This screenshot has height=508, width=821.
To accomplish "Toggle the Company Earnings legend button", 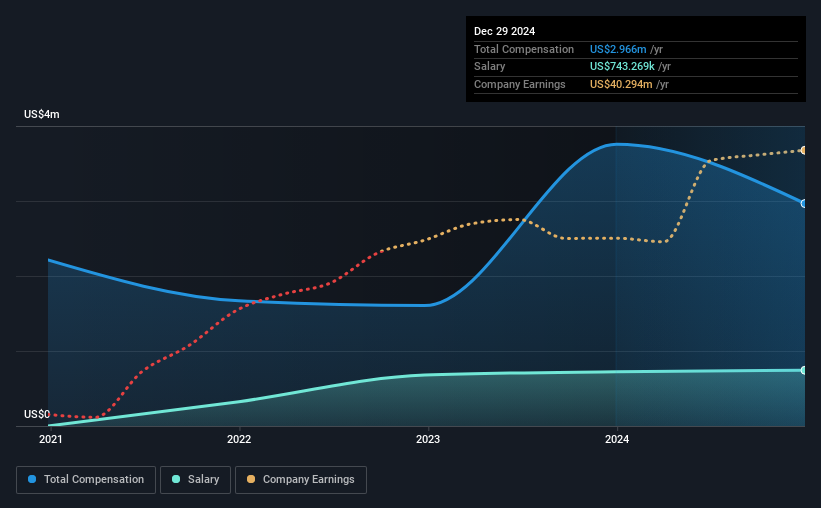I will tap(301, 480).
